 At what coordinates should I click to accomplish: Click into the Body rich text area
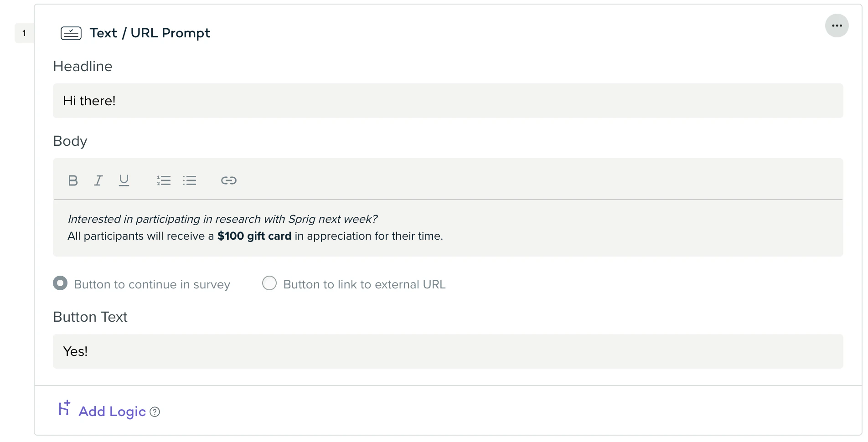tap(448, 228)
